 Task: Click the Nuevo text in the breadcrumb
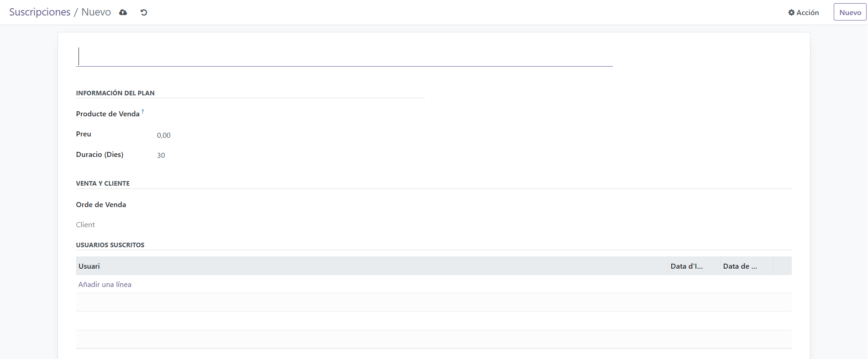[96, 12]
